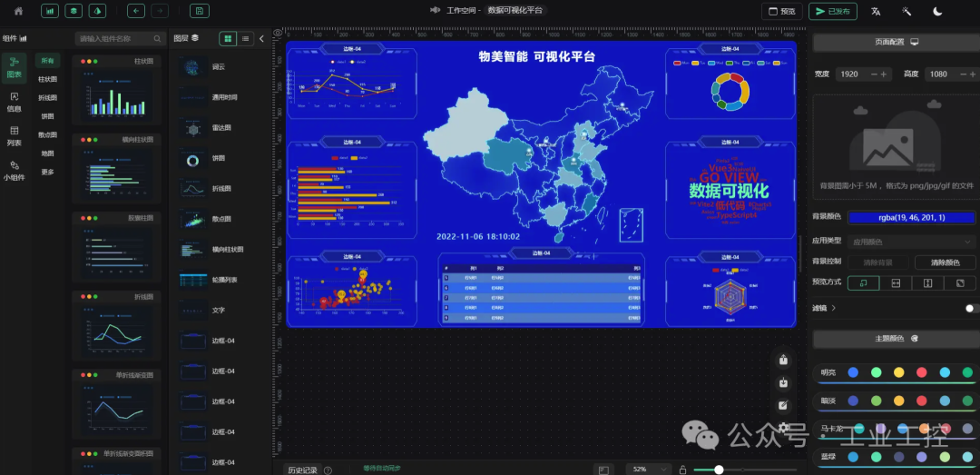Viewport: 980px width, 475px height.
Task: Select the 轮播列表 layer
Action: [220, 280]
